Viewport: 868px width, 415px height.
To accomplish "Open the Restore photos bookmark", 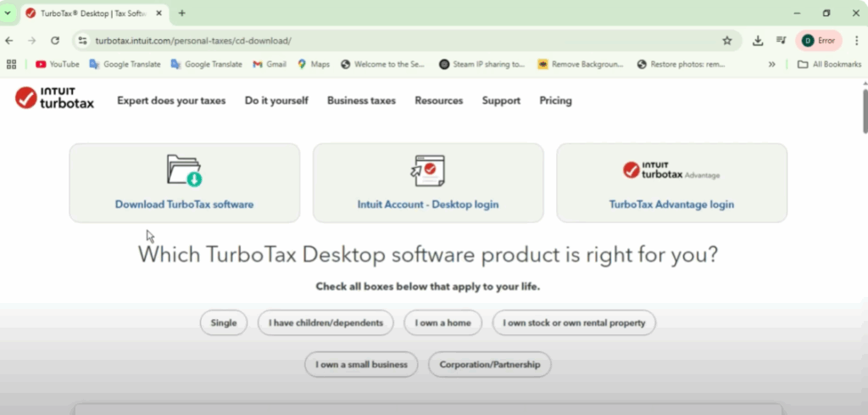I will pos(681,64).
